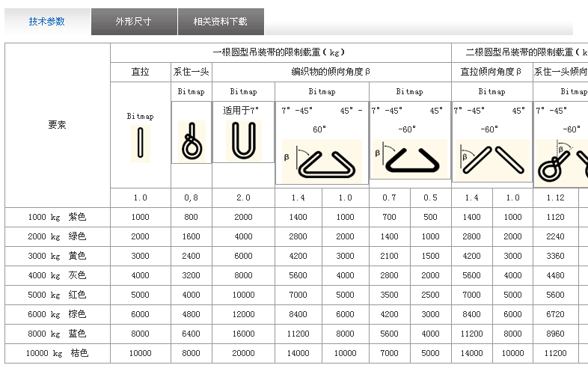The width and height of the screenshot is (588, 371).
Task: Open the 相关资料下载 tab
Action: tap(222, 22)
